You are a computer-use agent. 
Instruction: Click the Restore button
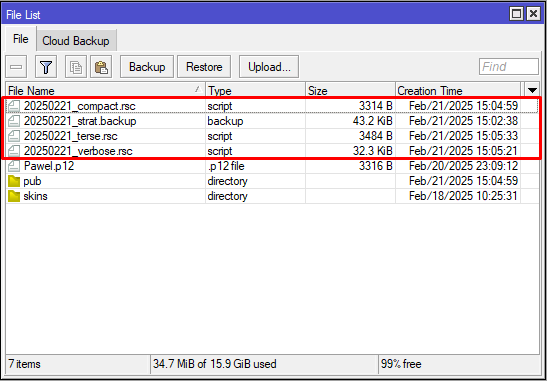(204, 67)
